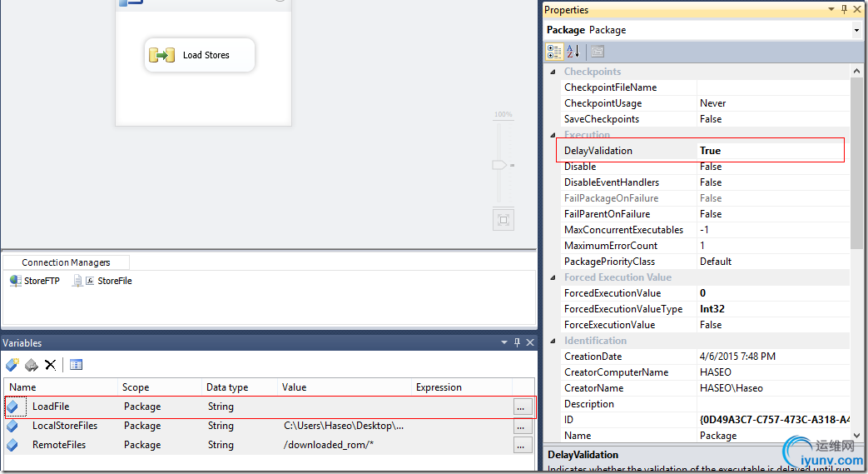Collapse the Checkpoints category
Image resolution: width=868 pixels, height=474 pixels.
point(553,72)
